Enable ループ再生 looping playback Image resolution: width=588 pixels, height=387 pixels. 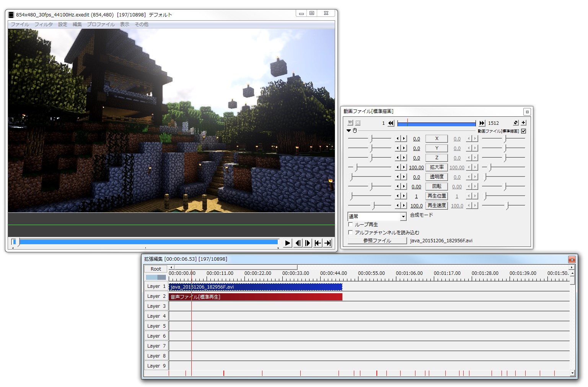pos(350,224)
